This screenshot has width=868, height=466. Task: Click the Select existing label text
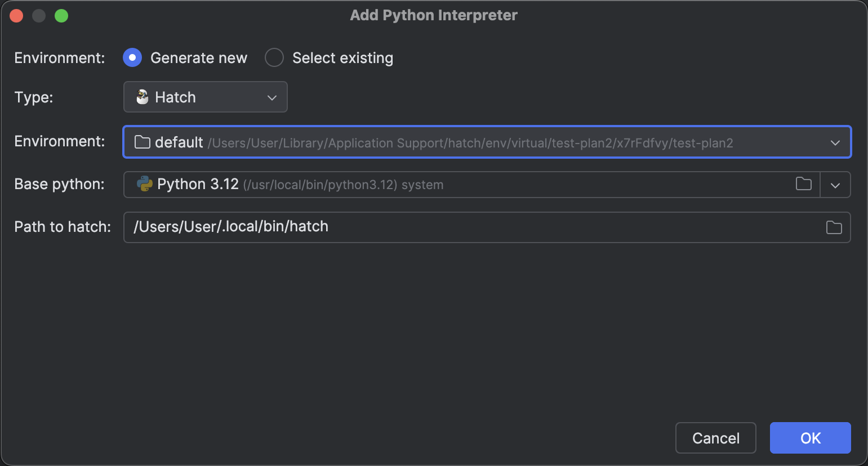click(342, 58)
